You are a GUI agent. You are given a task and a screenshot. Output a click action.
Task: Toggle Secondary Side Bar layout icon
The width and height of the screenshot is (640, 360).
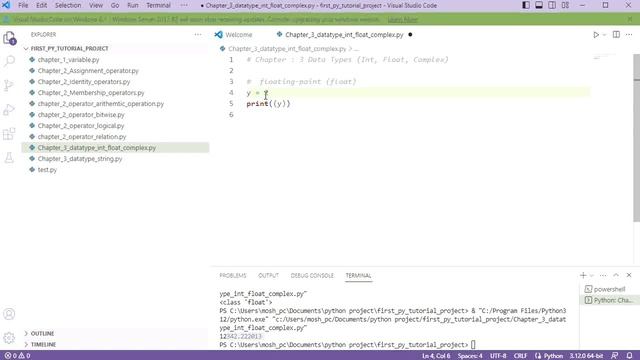point(552,5)
